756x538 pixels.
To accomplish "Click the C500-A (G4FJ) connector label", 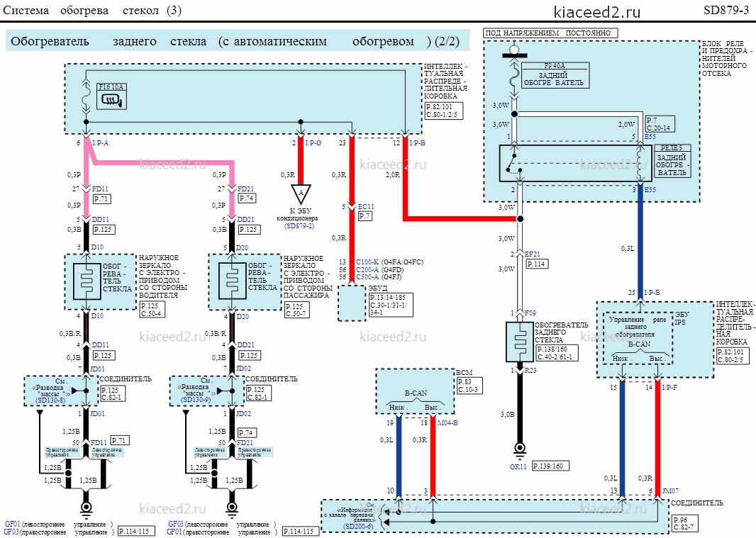I will coord(379,277).
